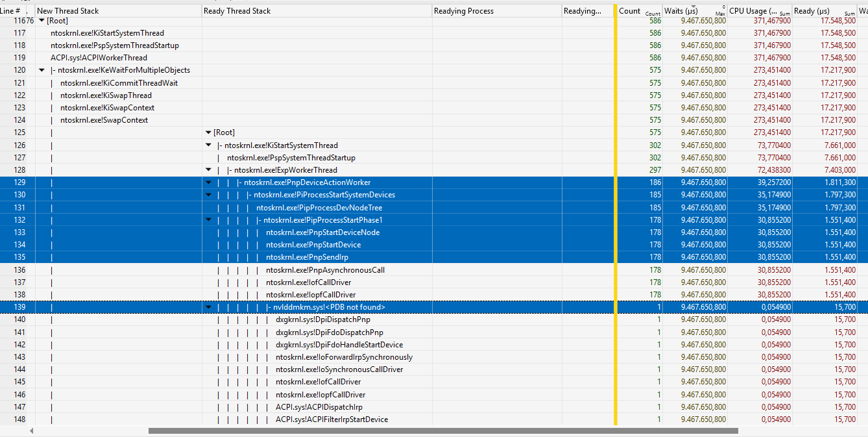Select ntoskrnl.exe!KiSwapThread row
Viewport: 868px width, 437px height.
click(x=106, y=95)
